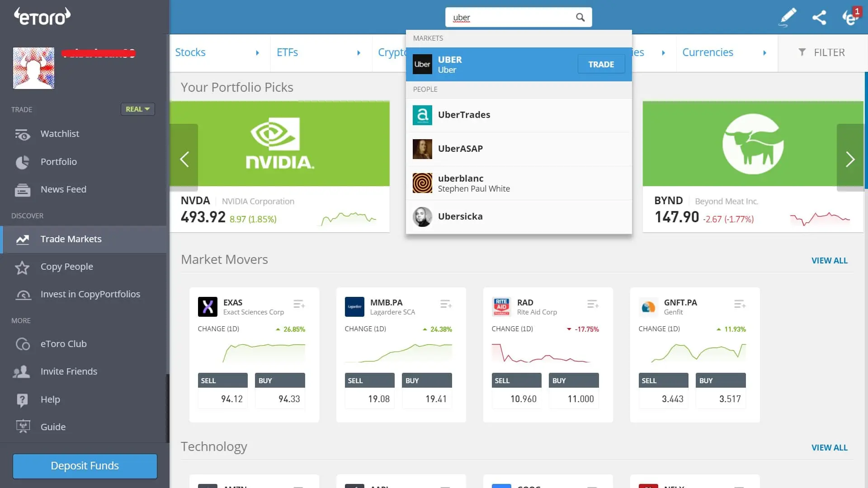868x488 pixels.
Task: Click the Portfolio pie chart icon
Action: click(x=22, y=162)
